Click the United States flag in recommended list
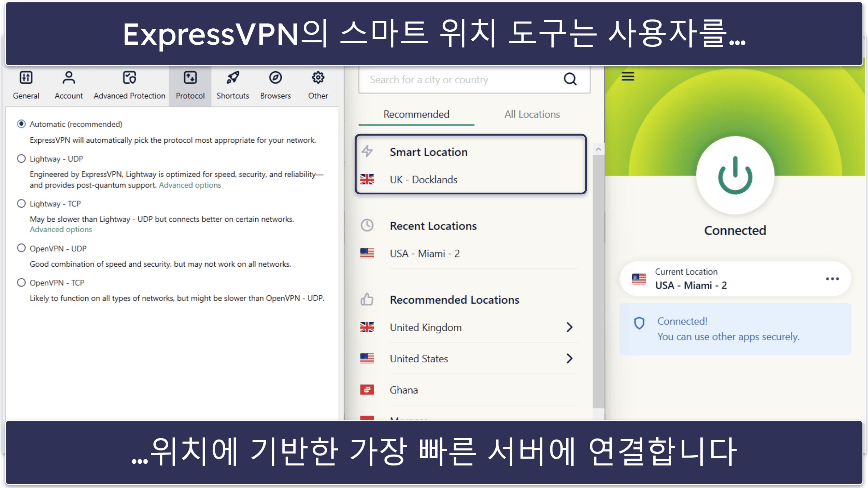 [367, 358]
